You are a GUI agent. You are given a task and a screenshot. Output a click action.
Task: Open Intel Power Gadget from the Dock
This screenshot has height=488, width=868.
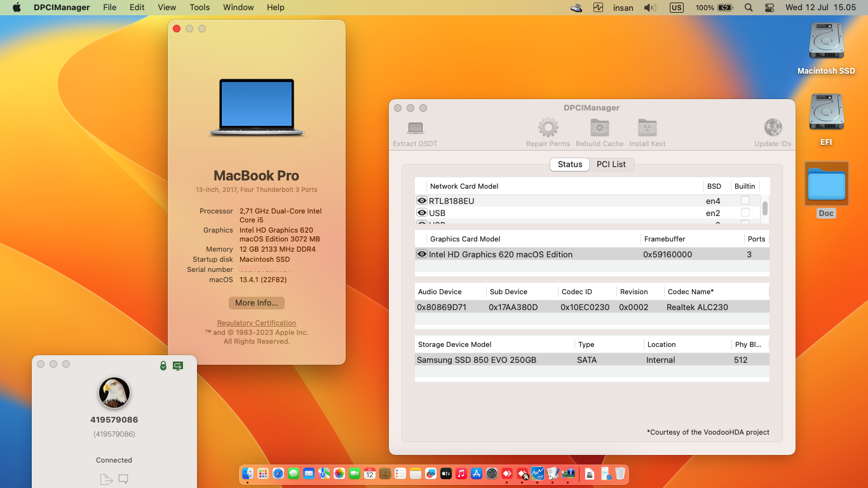[x=538, y=473]
